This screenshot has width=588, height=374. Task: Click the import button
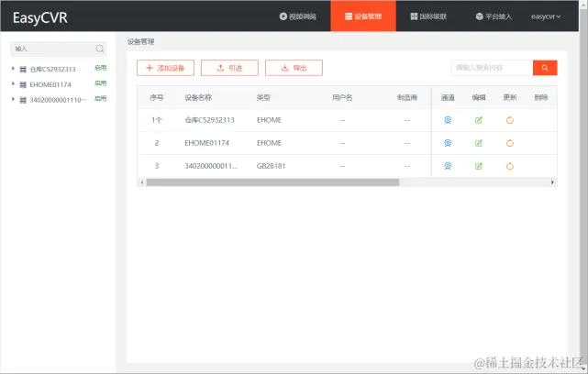tap(229, 68)
